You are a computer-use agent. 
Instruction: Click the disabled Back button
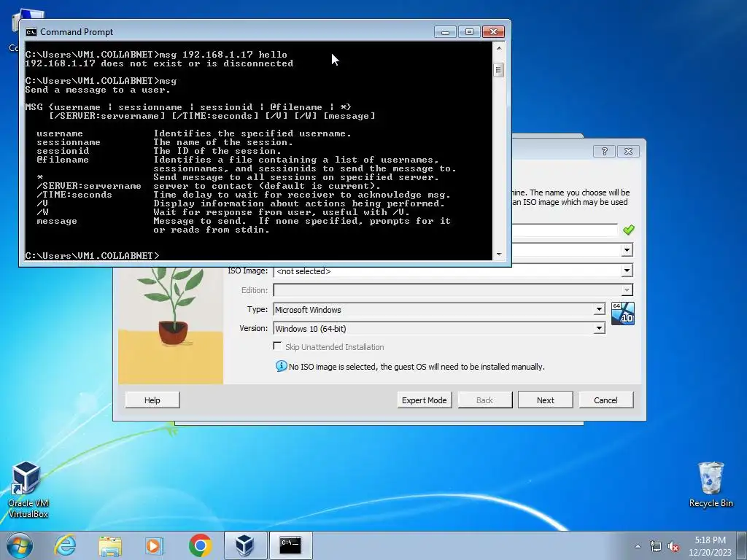click(x=485, y=400)
